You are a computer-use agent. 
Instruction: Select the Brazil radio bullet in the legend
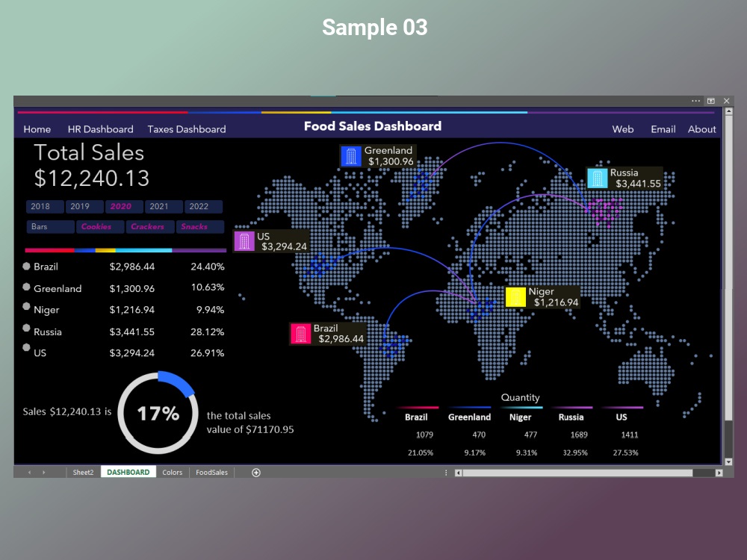[27, 267]
